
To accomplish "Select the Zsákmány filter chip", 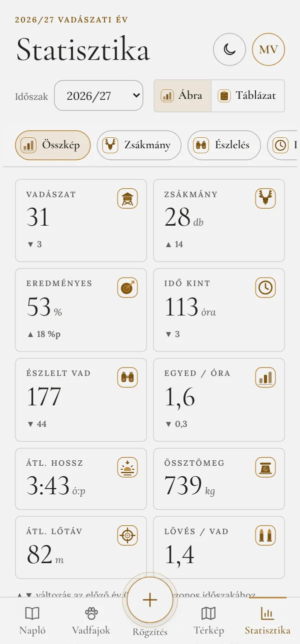I will (139, 145).
